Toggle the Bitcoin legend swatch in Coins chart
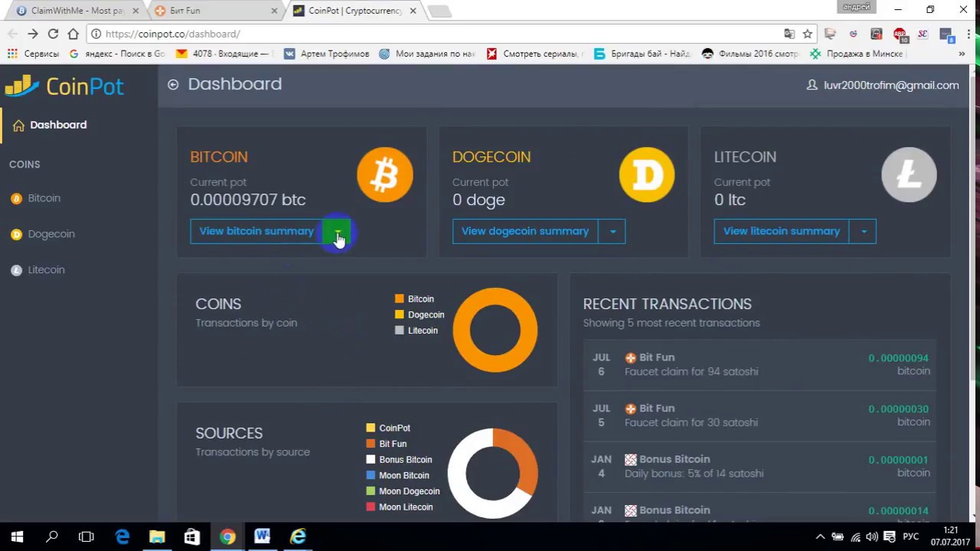The height and width of the screenshot is (551, 980). coord(399,299)
